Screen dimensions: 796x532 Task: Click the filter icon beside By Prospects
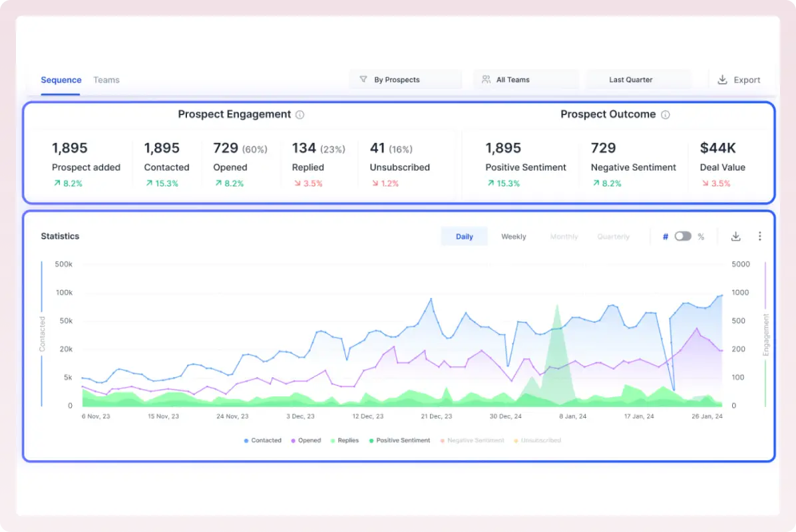(363, 79)
